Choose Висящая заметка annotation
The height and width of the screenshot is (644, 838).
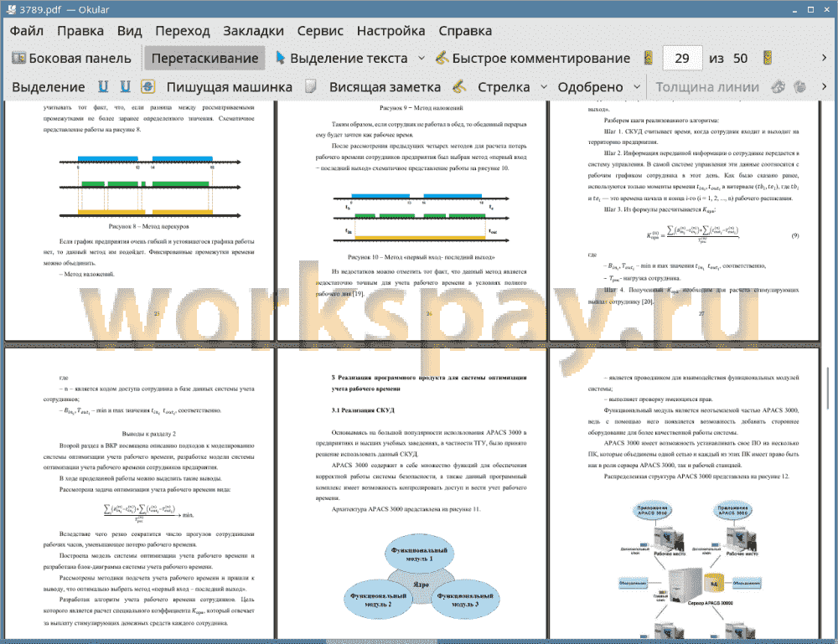(x=385, y=87)
